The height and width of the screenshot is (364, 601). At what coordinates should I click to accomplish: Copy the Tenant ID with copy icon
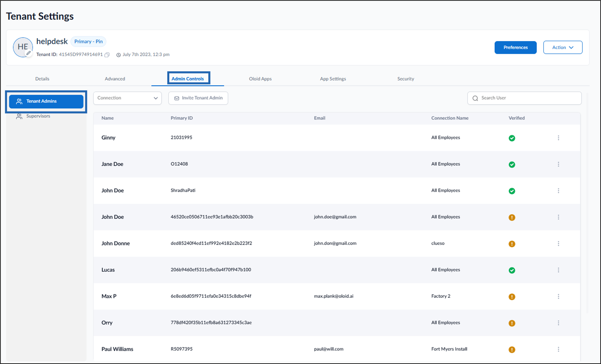pyautogui.click(x=107, y=55)
